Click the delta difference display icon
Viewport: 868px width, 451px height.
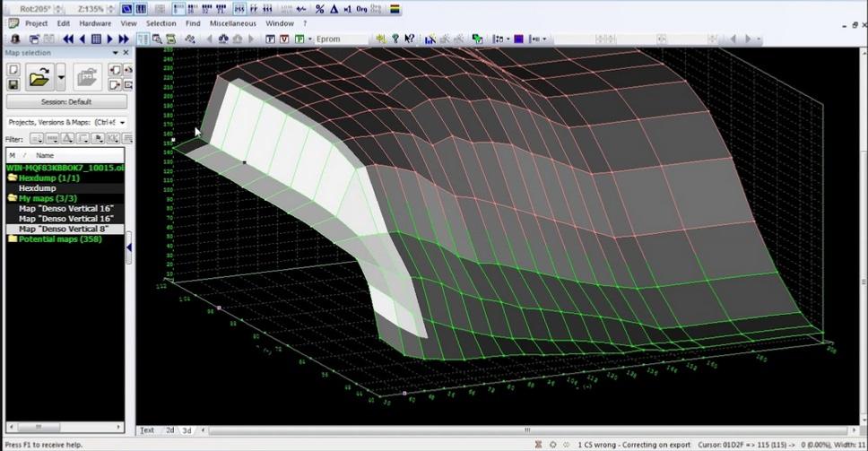click(334, 9)
